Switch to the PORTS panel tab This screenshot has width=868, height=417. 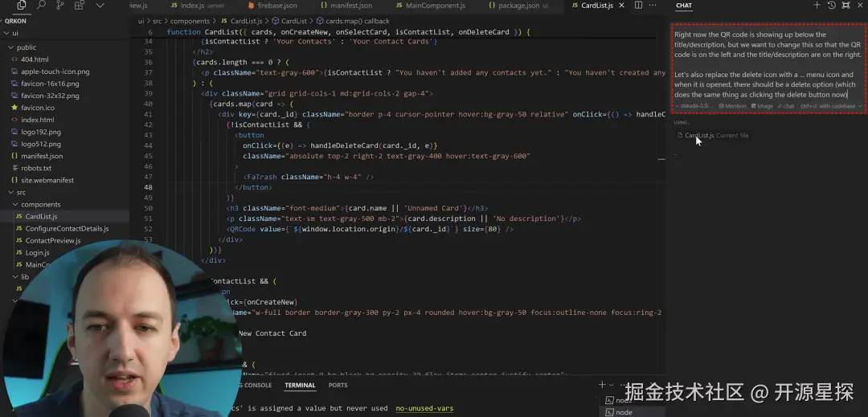pyautogui.click(x=338, y=386)
